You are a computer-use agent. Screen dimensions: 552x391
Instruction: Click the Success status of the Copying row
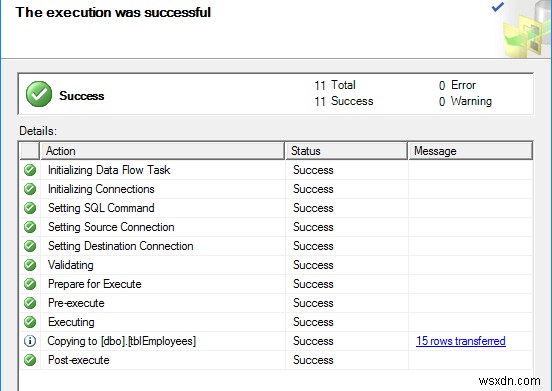[313, 341]
